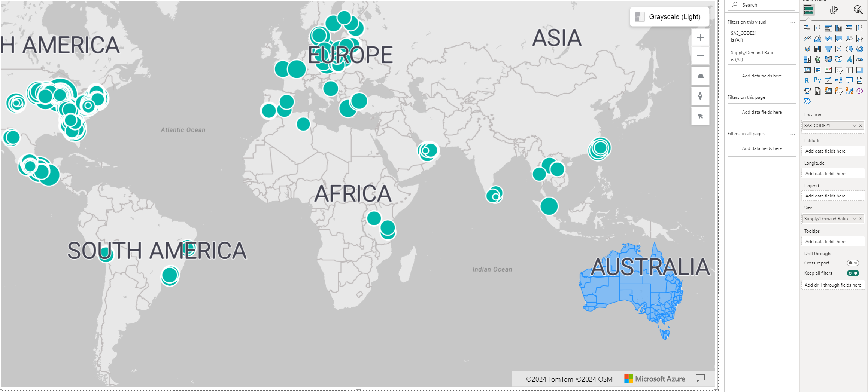Open the Grayscale (Light) map style picker
This screenshot has height=392, width=868.
[x=670, y=17]
